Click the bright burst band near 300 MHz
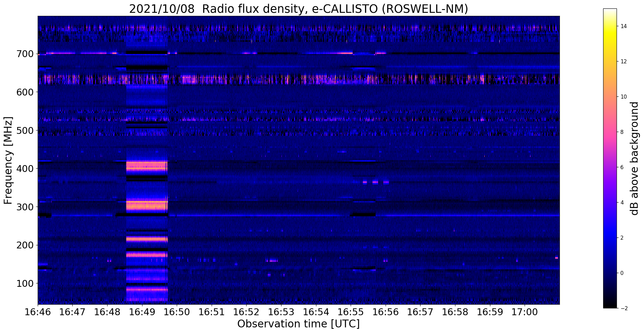Viewport: 644px width, 333px height. 147,205
